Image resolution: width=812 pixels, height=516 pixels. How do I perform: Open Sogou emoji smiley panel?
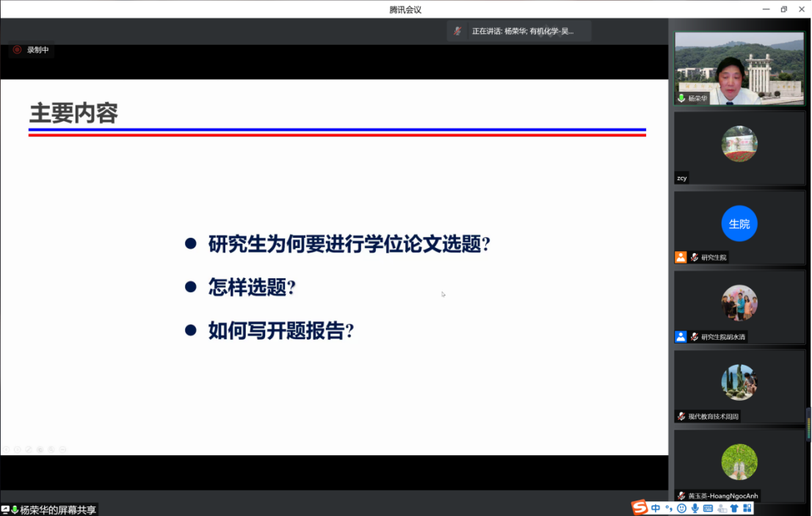[681, 509]
